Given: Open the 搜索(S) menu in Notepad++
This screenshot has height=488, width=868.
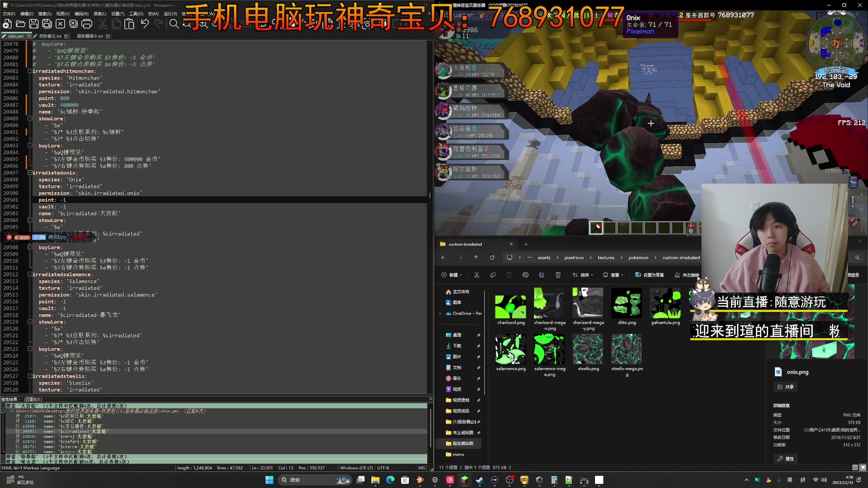Looking at the screenshot, I should click(x=45, y=14).
